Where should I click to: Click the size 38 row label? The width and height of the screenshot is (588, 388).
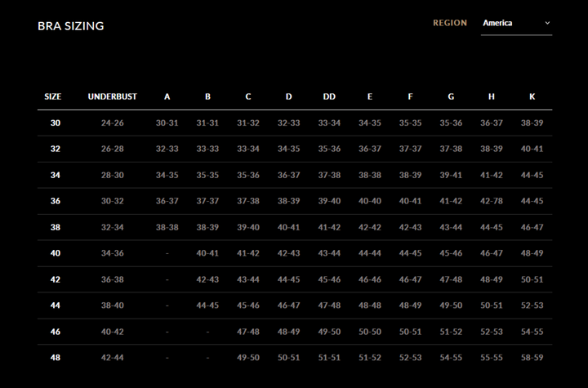point(56,227)
